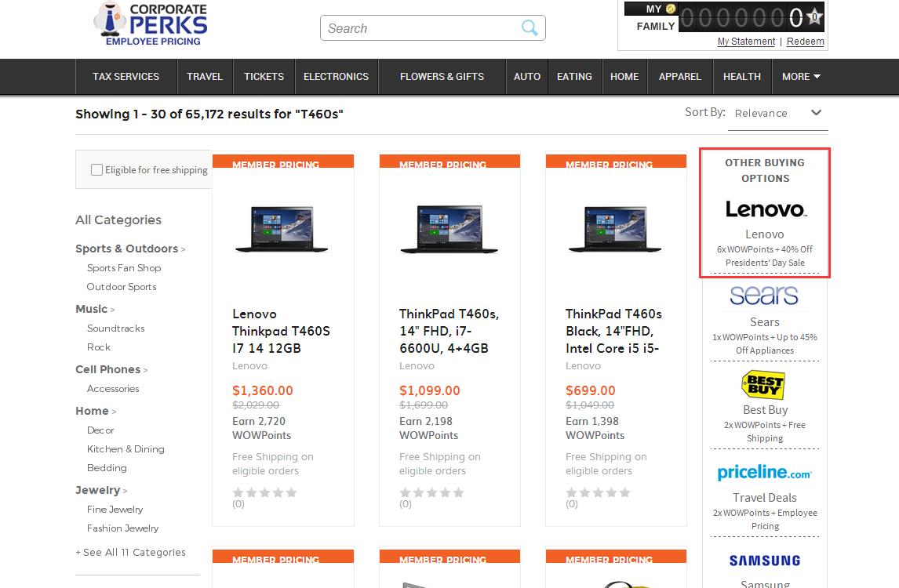899x588 pixels.
Task: Open FLOWERS & GIFTS menu
Action: point(442,77)
